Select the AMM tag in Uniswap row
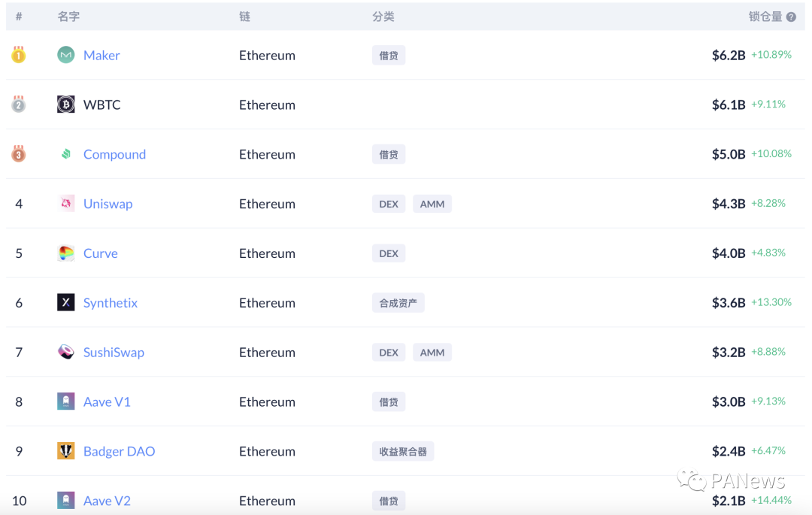This screenshot has width=812, height=515. [x=432, y=204]
